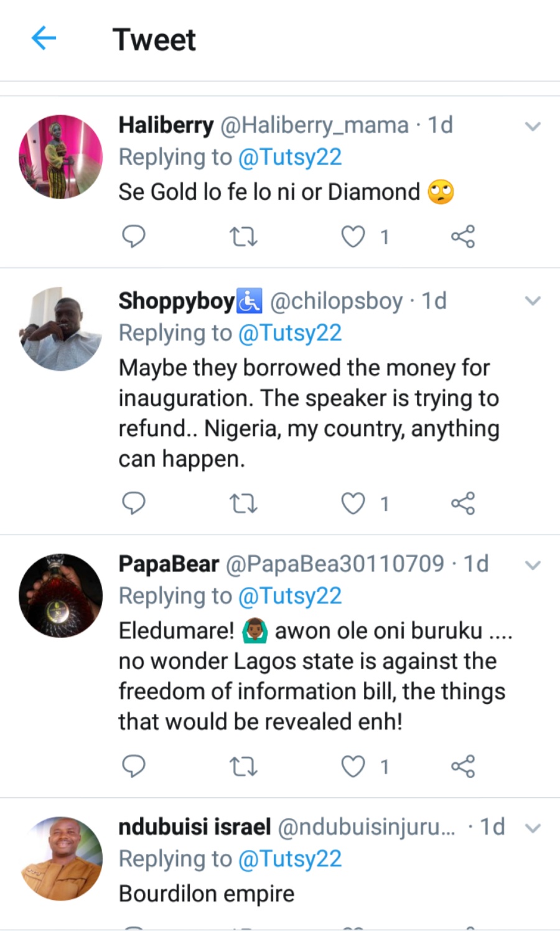Share Shoppyboy's tweet
Image resolution: width=560 pixels, height=931 pixels.
[x=463, y=503]
